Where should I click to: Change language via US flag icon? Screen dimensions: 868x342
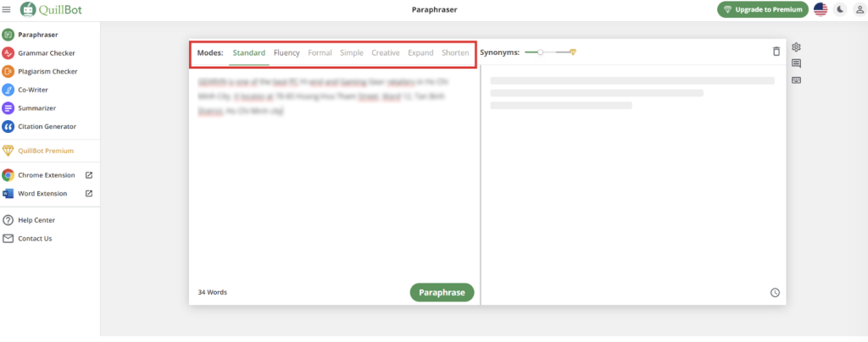coord(821,9)
